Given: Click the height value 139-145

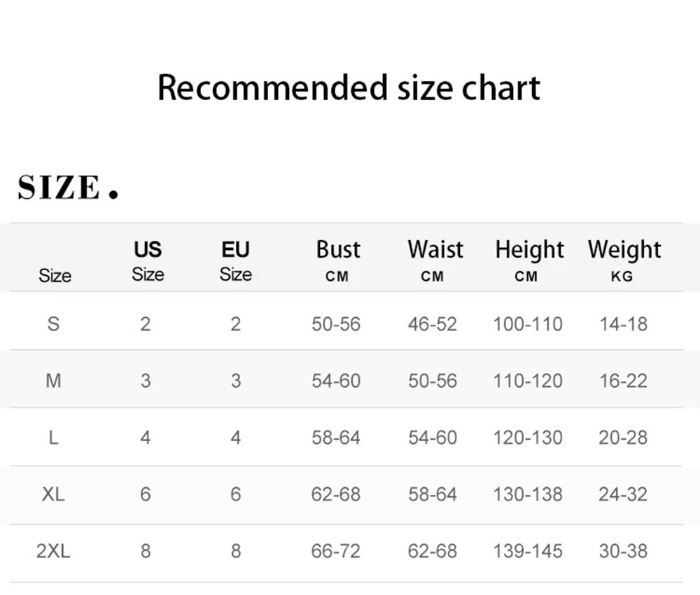Looking at the screenshot, I should click(x=528, y=551).
